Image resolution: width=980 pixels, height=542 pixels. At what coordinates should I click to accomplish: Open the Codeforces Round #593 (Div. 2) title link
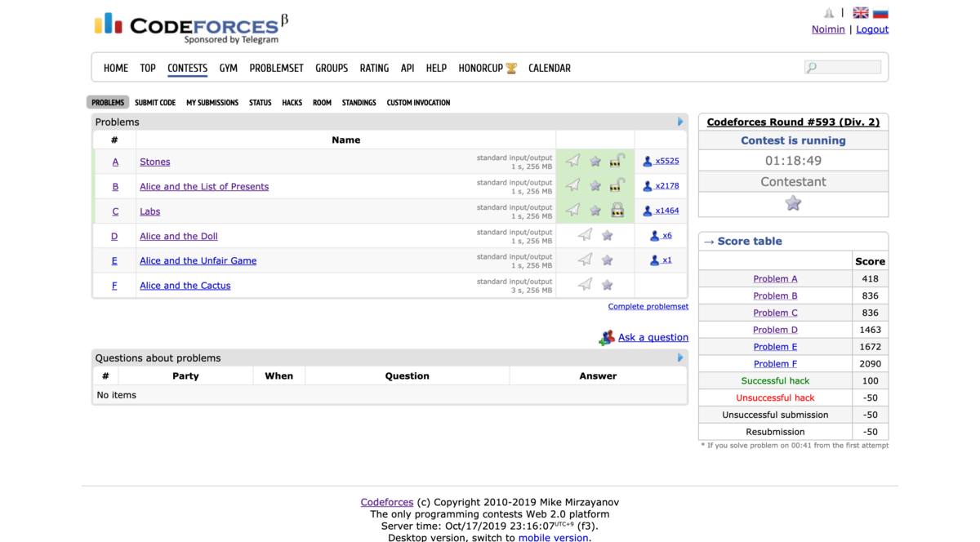pyautogui.click(x=793, y=122)
